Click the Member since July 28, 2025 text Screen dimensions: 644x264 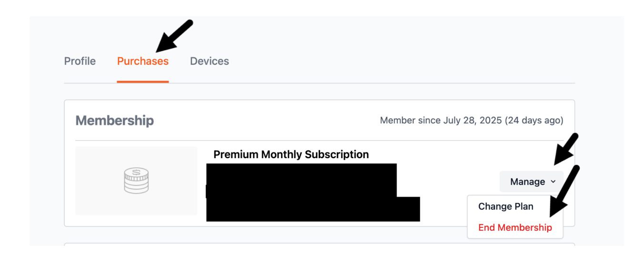[x=441, y=121]
